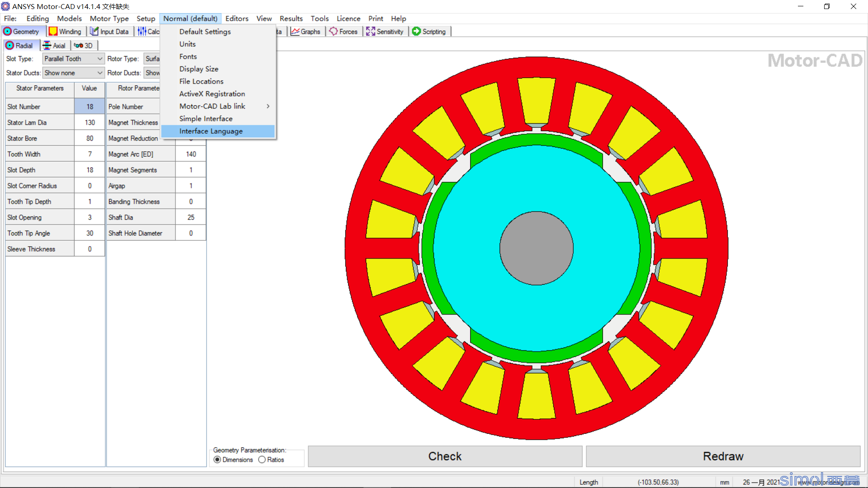Edit the Stator Bore value
The image size is (868, 488).
click(x=90, y=138)
